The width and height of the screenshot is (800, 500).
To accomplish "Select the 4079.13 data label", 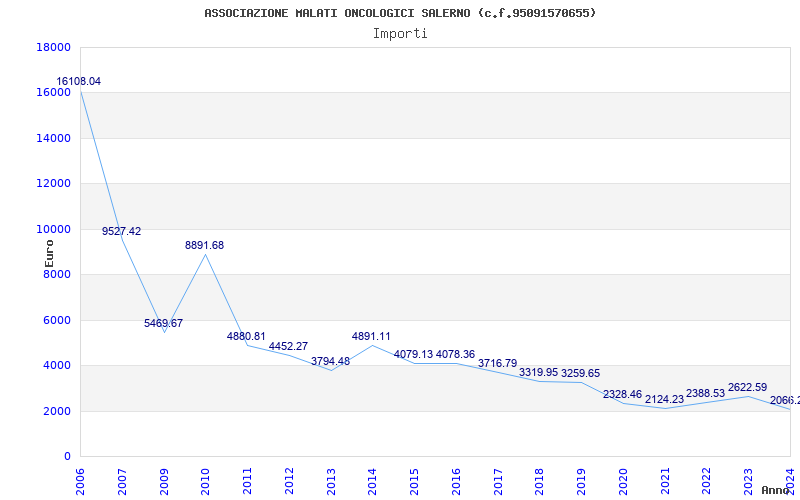I will click(x=413, y=354).
